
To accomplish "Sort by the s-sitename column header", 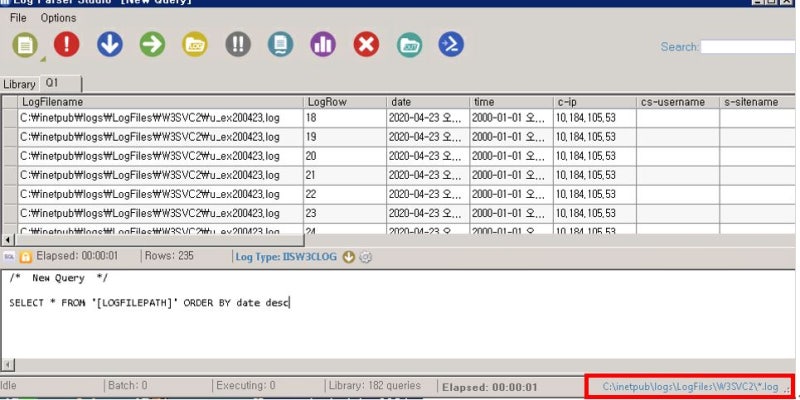I will 757,102.
